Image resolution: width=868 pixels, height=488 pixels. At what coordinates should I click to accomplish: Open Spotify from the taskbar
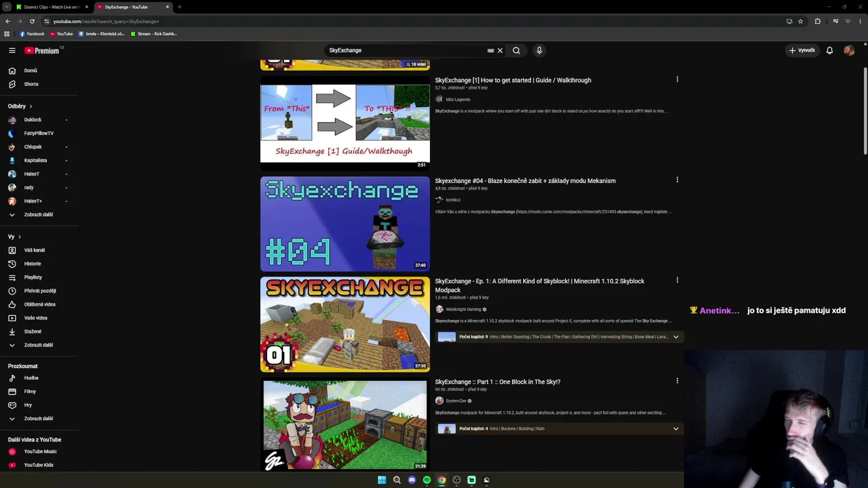pyautogui.click(x=427, y=480)
